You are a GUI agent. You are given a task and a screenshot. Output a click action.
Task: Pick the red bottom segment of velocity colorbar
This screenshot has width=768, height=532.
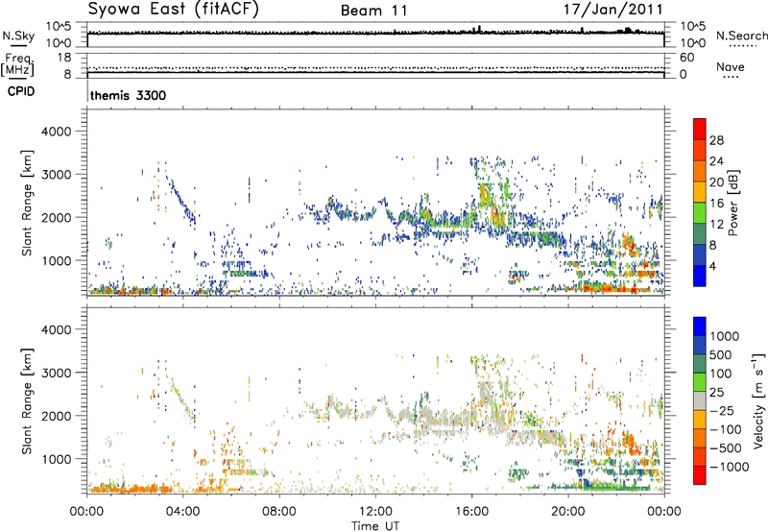[700, 475]
